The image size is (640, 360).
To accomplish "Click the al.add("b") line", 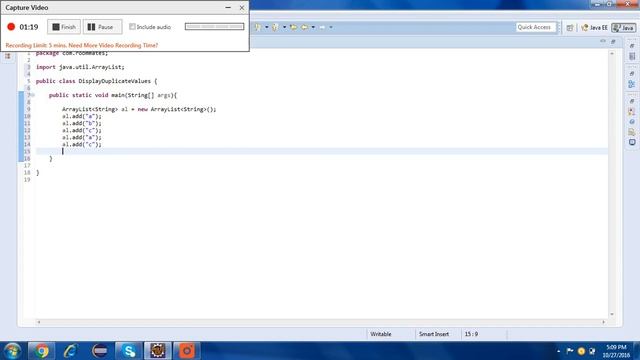I will 82,123.
